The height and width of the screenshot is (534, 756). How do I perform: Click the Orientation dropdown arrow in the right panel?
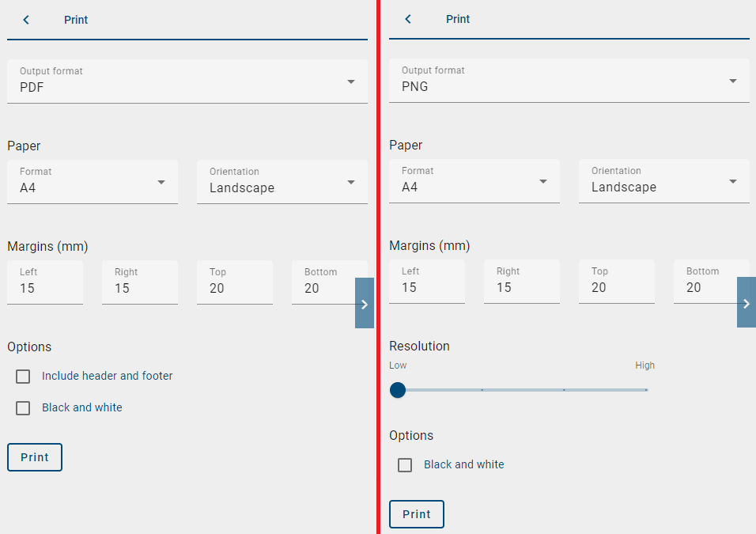(x=732, y=180)
